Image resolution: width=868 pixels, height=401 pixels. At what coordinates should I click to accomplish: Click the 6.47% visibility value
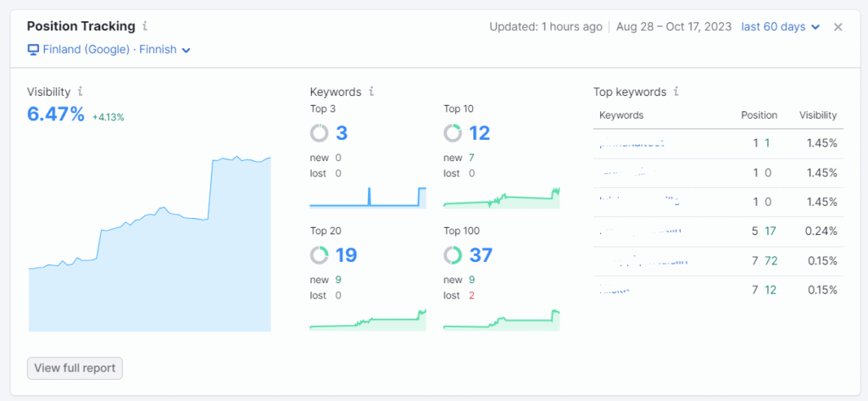(56, 114)
